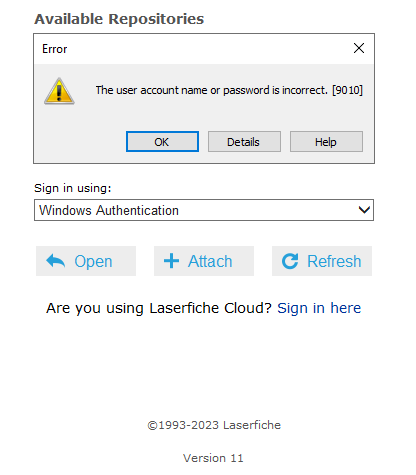Click the yellow warning triangle icon

click(59, 91)
